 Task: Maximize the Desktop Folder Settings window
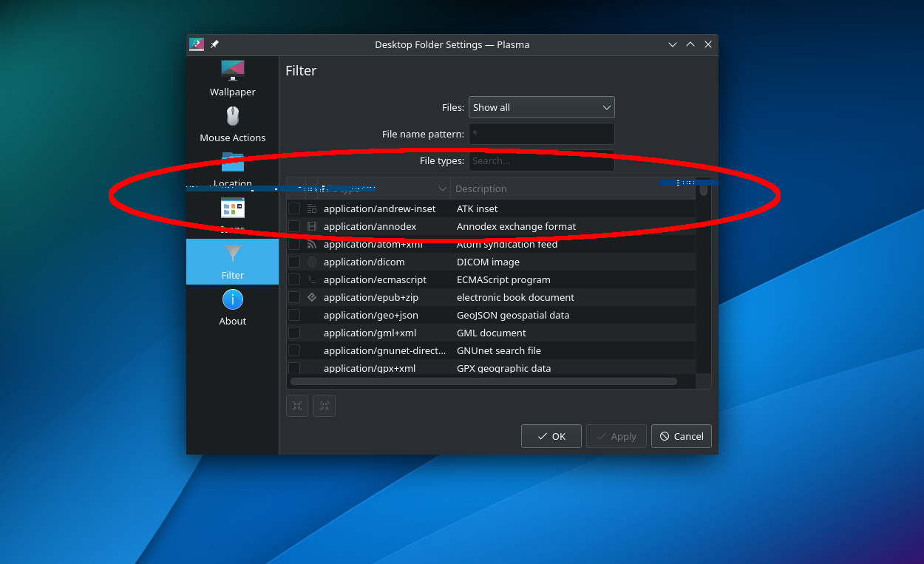[690, 44]
